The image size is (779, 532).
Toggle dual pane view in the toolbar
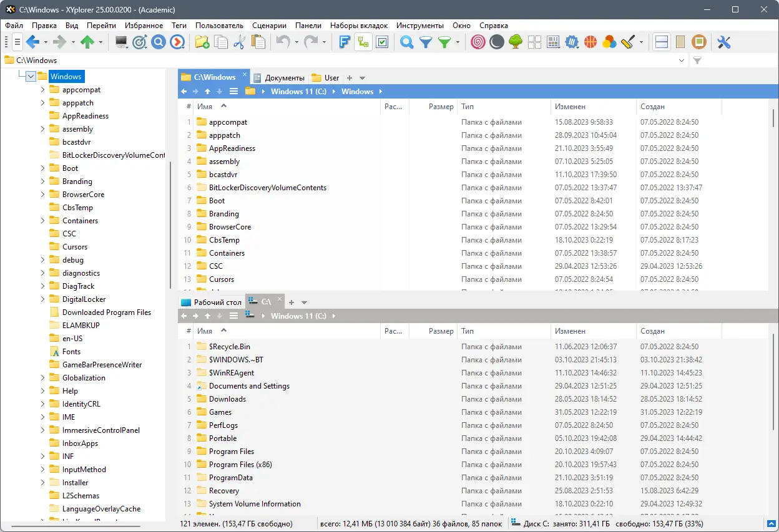pos(661,42)
